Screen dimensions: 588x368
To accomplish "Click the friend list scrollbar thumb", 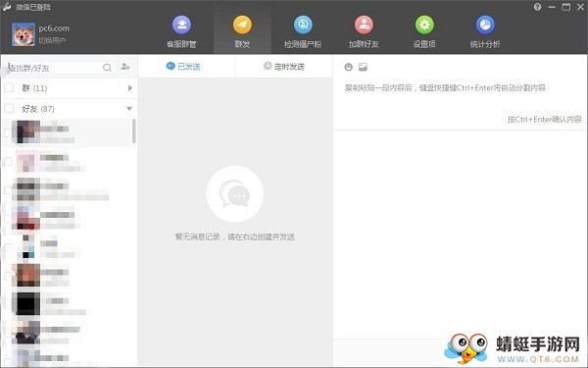I will coord(134,131).
